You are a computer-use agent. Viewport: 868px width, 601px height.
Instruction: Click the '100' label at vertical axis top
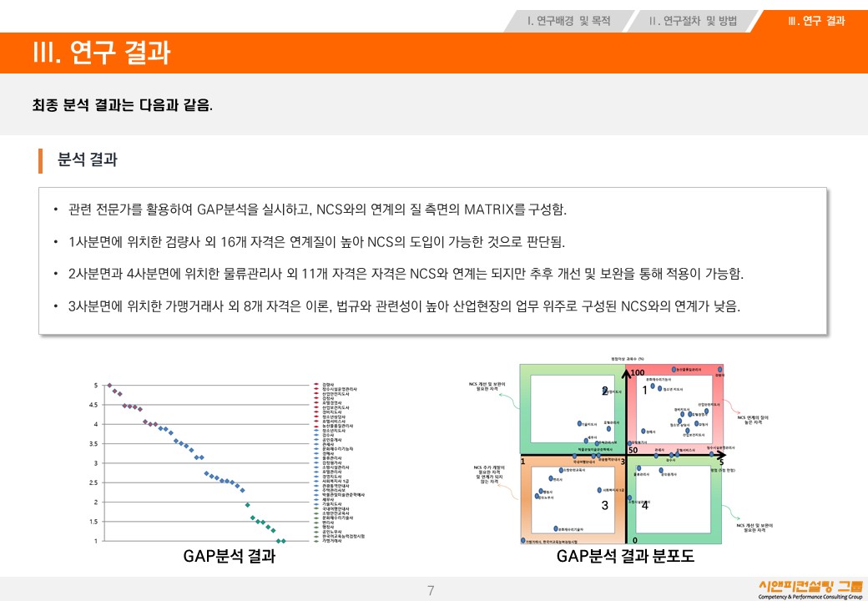[x=638, y=372]
